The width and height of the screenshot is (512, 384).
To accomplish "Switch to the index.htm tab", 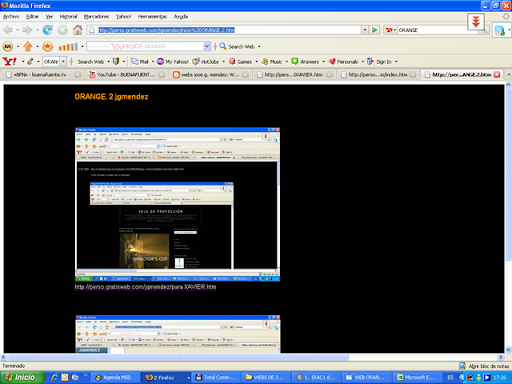I will [379, 75].
